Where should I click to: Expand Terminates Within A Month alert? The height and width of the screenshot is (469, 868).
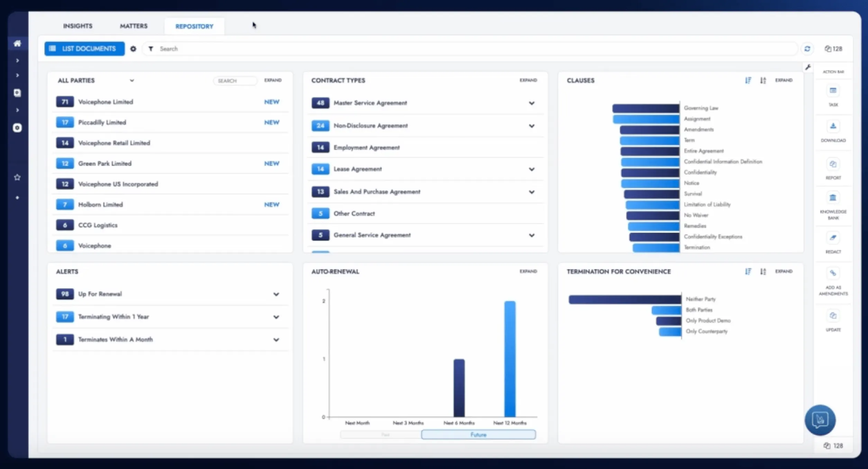coord(276,340)
